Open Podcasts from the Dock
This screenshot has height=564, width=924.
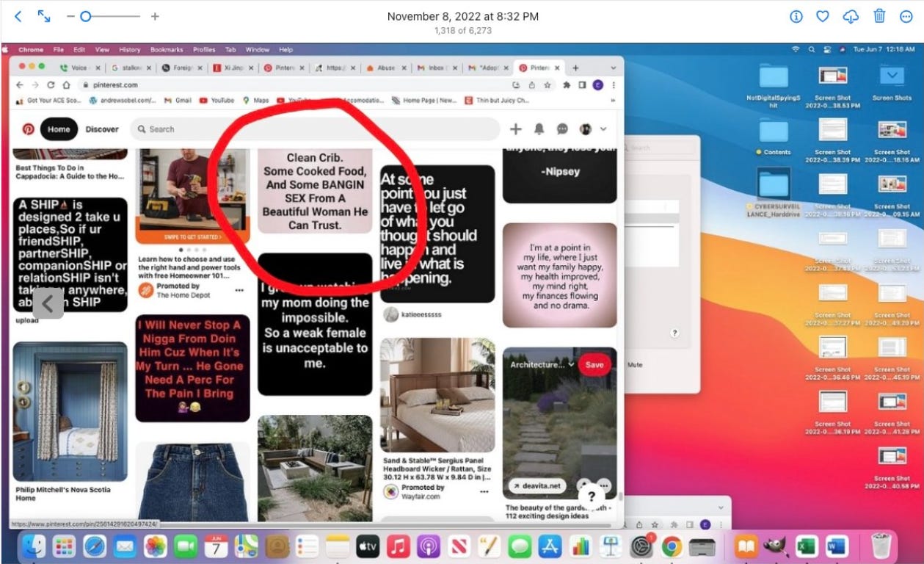coord(428,546)
